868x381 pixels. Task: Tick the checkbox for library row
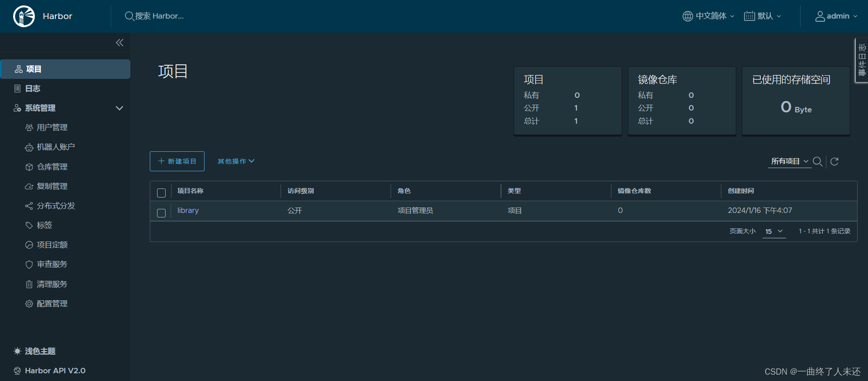point(161,213)
